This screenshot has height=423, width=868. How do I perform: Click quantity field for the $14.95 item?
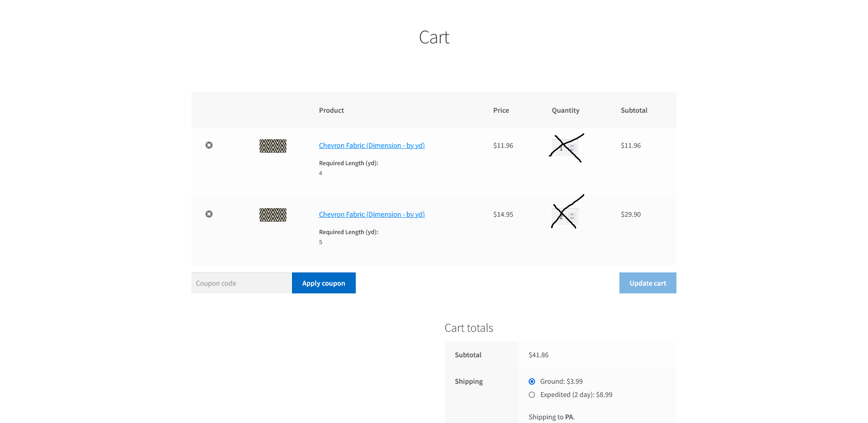[x=565, y=217]
